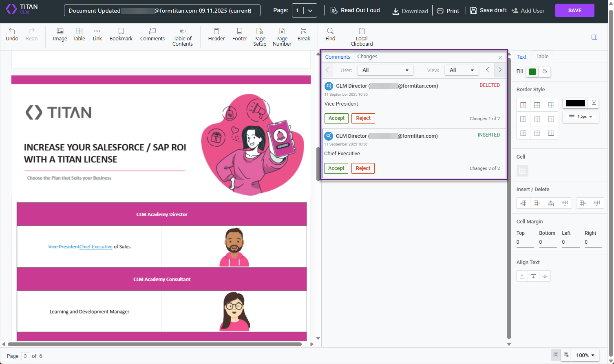Reject the inserted Chief Executive change
Screen dimensions: 614x364
(363, 168)
